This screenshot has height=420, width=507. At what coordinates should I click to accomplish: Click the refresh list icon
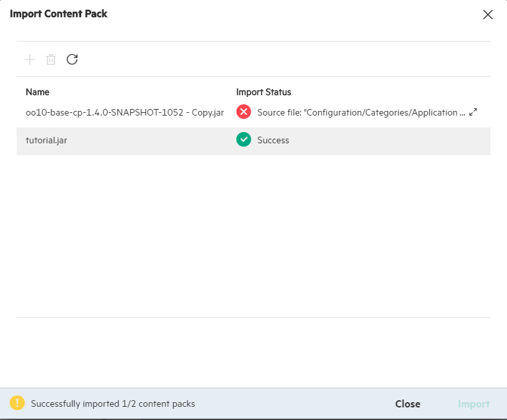click(x=72, y=59)
